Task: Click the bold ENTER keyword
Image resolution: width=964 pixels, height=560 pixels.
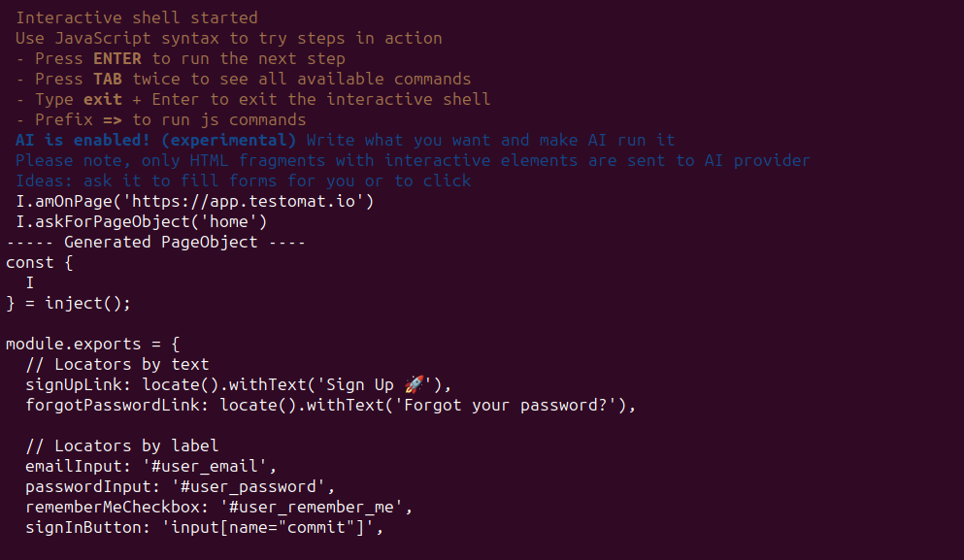Action: pos(117,58)
